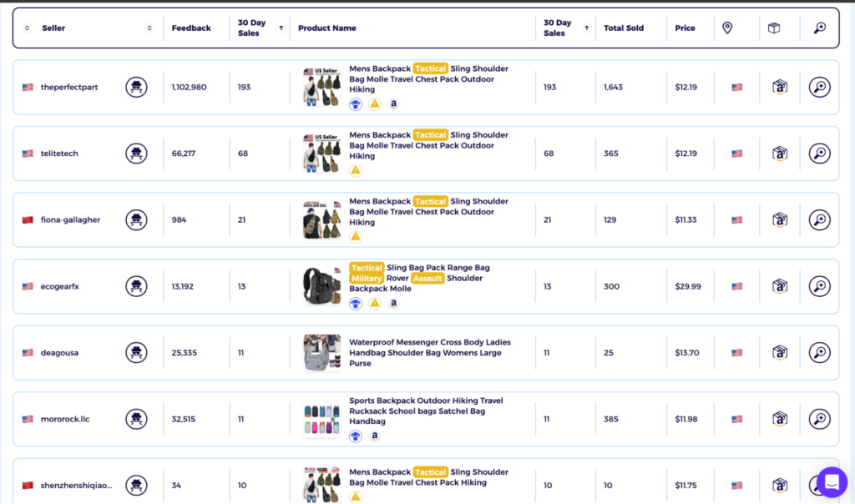Open seller fiona-gallagher
Image resolution: width=855 pixels, height=504 pixels.
pyautogui.click(x=70, y=220)
